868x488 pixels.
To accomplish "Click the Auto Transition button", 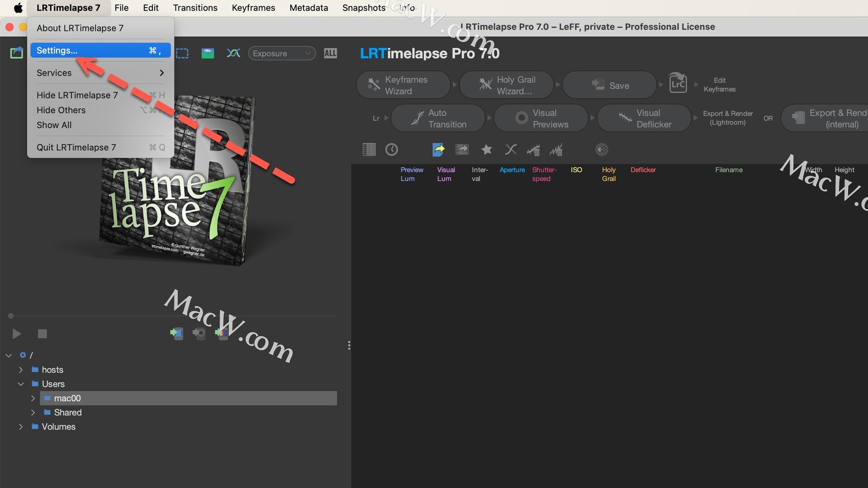I will 438,118.
